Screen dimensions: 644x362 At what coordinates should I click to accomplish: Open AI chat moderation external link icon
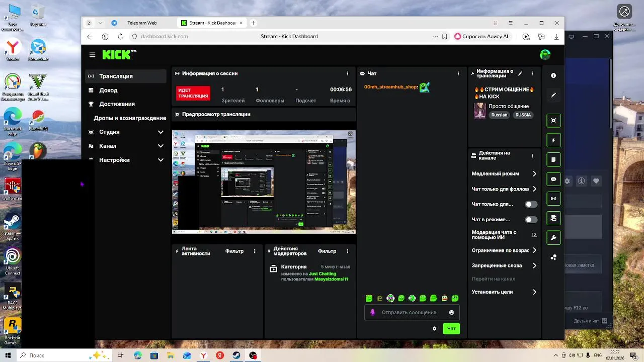click(534, 235)
